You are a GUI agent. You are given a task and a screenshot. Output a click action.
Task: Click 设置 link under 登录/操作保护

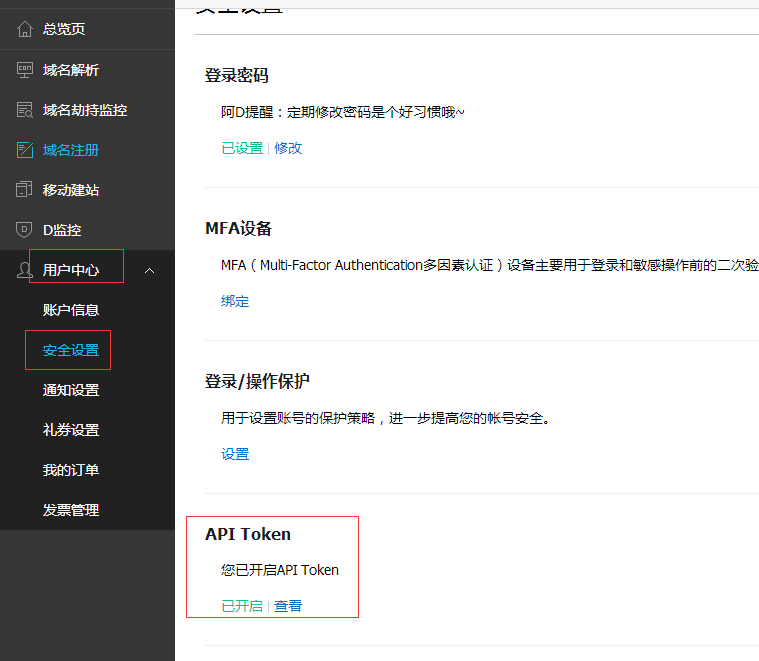click(x=235, y=454)
